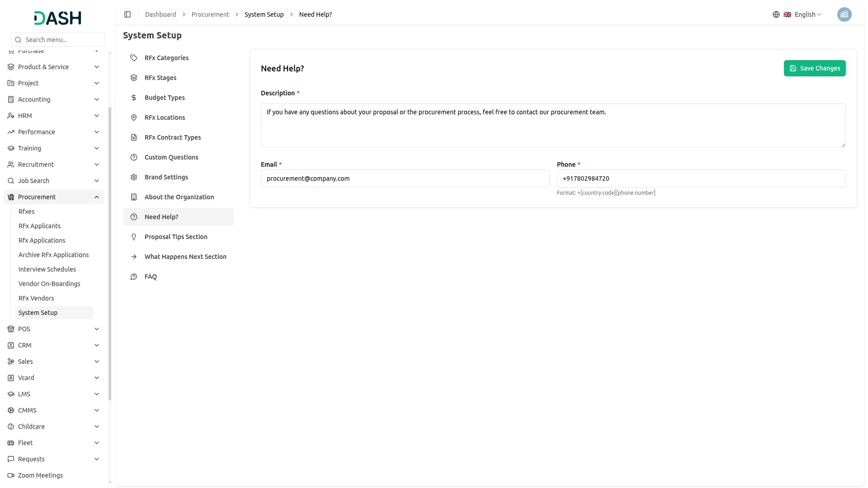Click the Budget Types dollar icon

134,98
